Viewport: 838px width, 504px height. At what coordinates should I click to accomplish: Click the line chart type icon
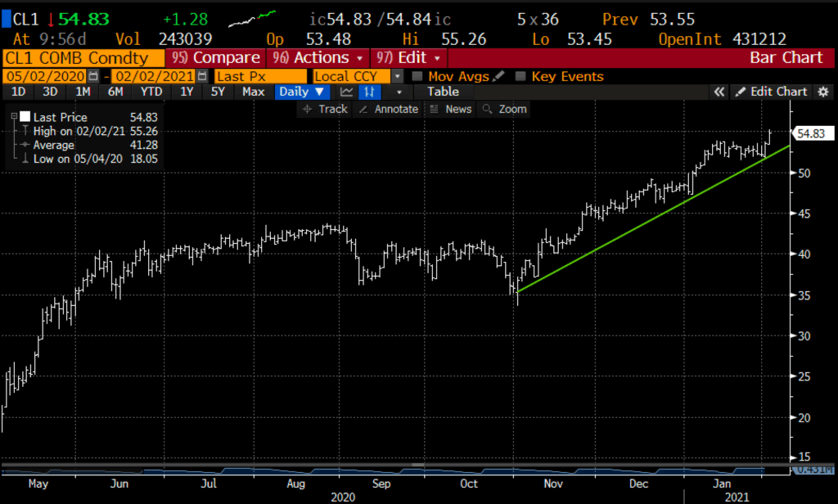click(x=347, y=92)
